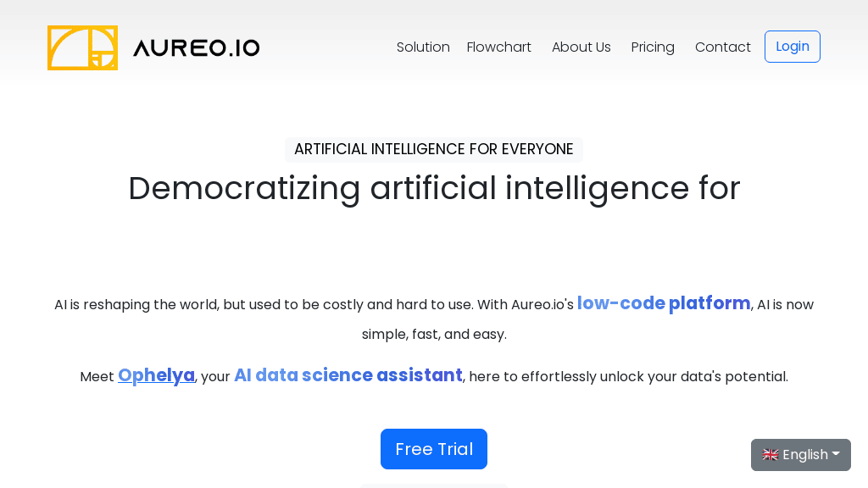
Task: Open the Ophelya link
Action: click(156, 375)
